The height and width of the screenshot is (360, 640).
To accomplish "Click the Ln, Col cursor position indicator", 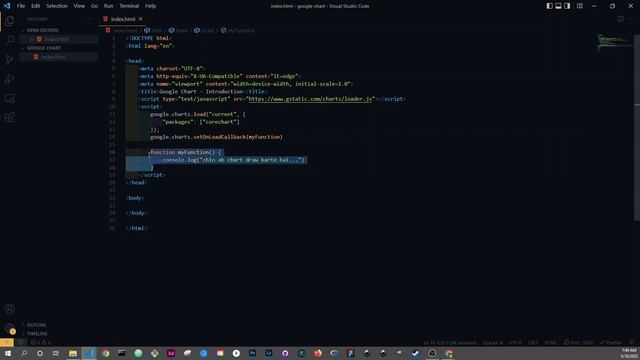I will coord(450,342).
